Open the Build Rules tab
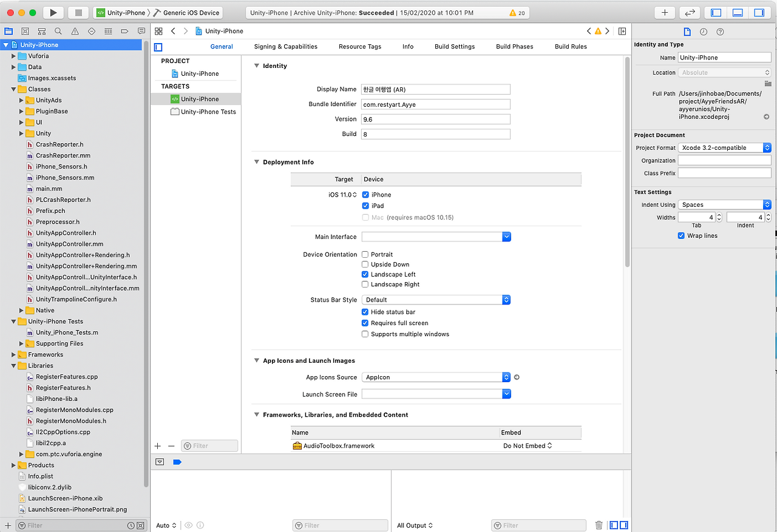Viewport: 777px width, 532px height. [571, 47]
